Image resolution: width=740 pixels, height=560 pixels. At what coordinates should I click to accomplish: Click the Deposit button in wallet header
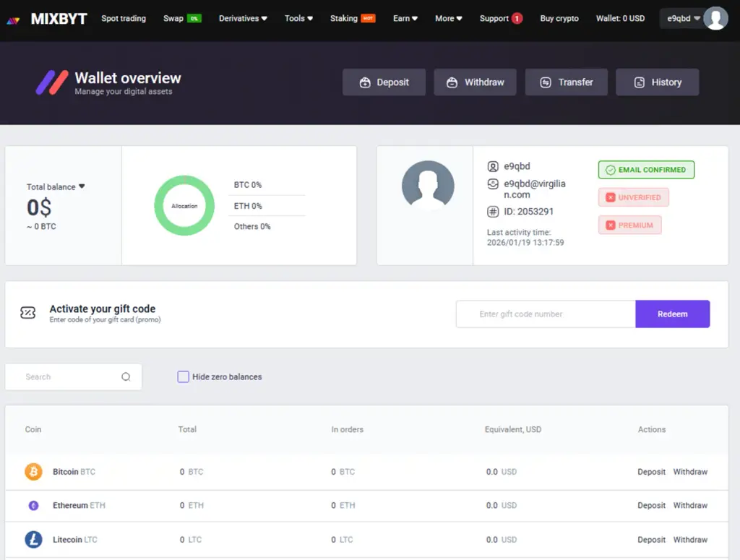pos(384,82)
